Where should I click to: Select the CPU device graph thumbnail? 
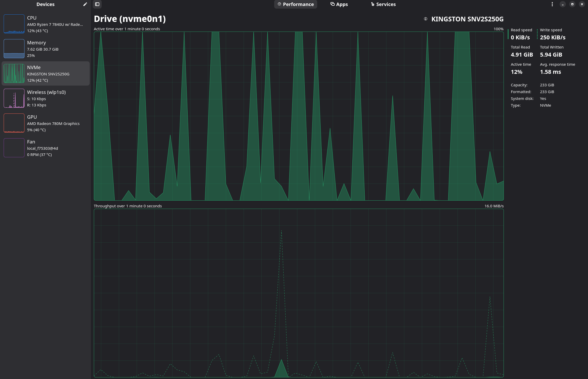pos(14,24)
